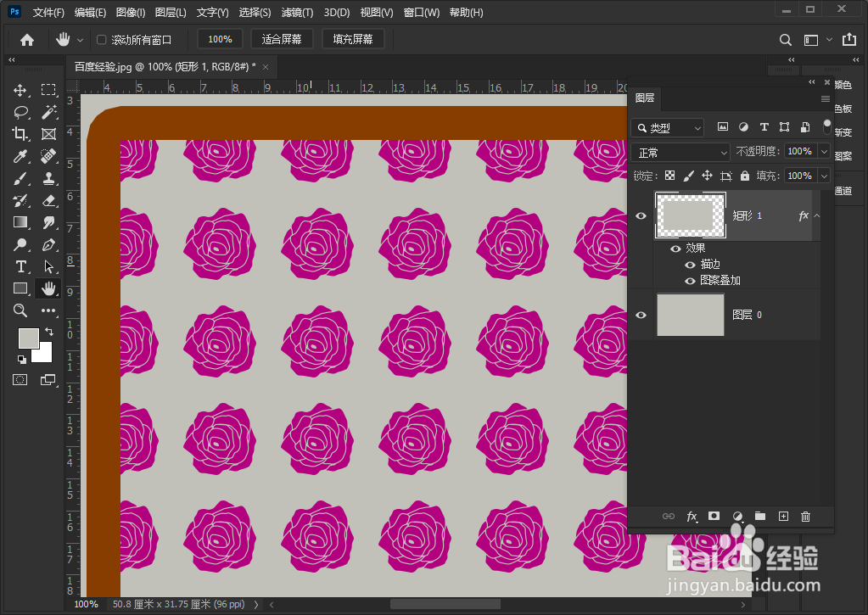Open the 填充 fill slider dropdown
868x615 pixels.
coord(824,176)
